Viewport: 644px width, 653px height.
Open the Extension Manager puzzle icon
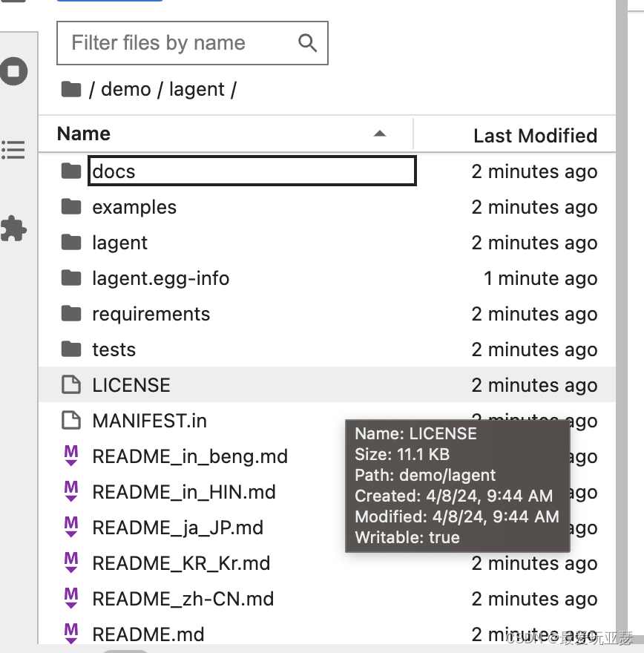(13, 229)
